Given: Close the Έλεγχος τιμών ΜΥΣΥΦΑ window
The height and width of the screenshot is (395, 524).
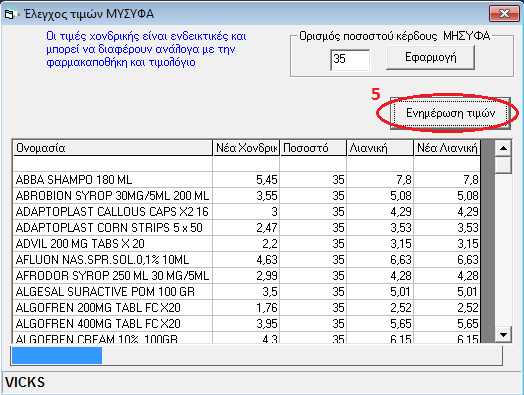Looking at the screenshot, I should [x=504, y=14].
